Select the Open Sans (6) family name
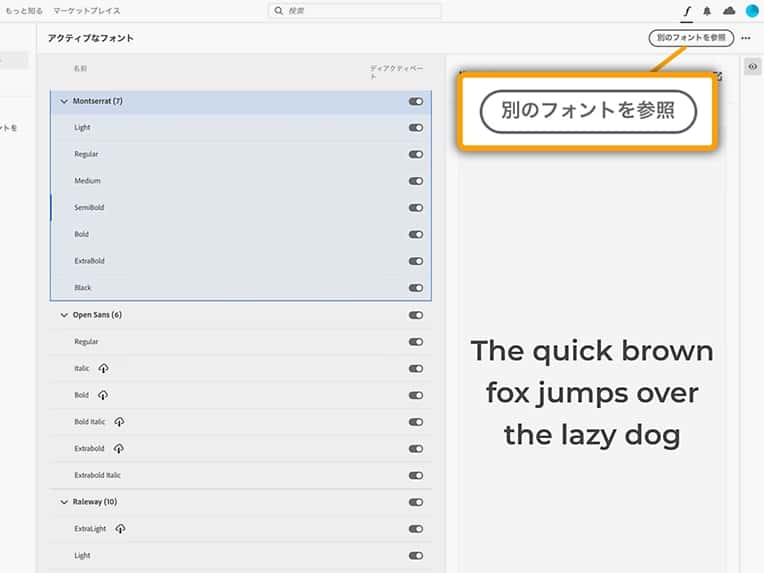Image resolution: width=764 pixels, height=573 pixels. [x=97, y=315]
